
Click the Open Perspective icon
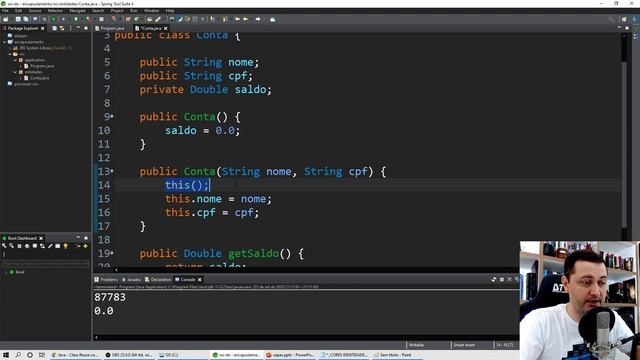[x=624, y=19]
